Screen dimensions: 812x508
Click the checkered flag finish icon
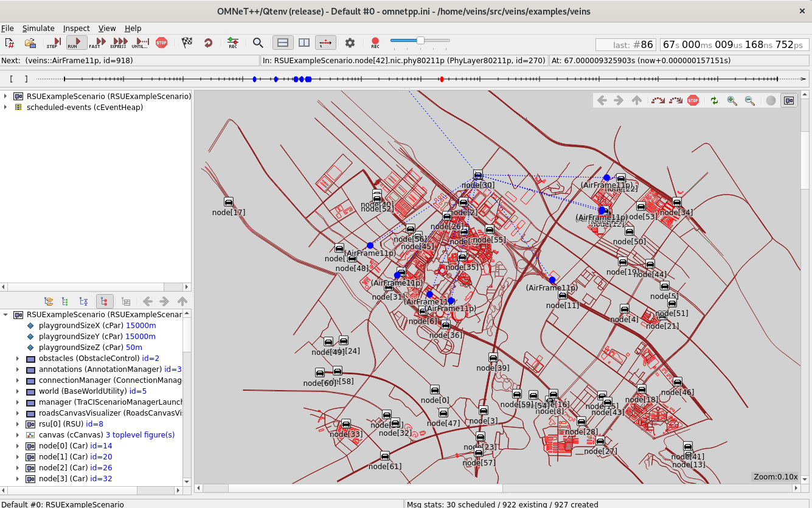[x=187, y=43]
